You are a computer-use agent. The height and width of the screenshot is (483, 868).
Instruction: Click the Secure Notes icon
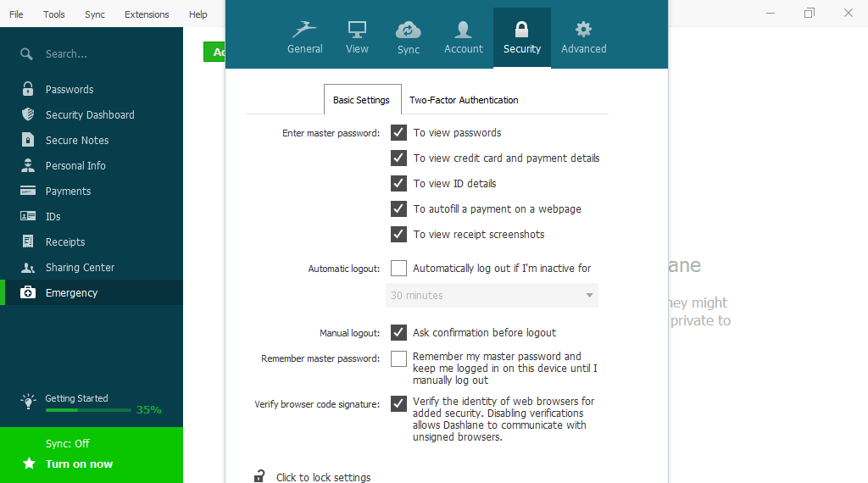(28, 140)
